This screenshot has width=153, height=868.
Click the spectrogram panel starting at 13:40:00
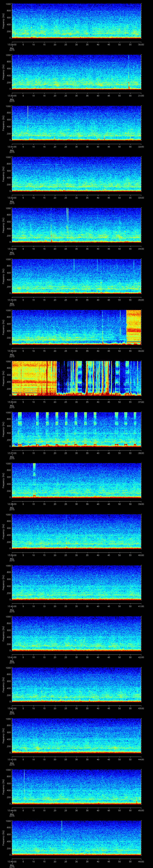(76, 582)
